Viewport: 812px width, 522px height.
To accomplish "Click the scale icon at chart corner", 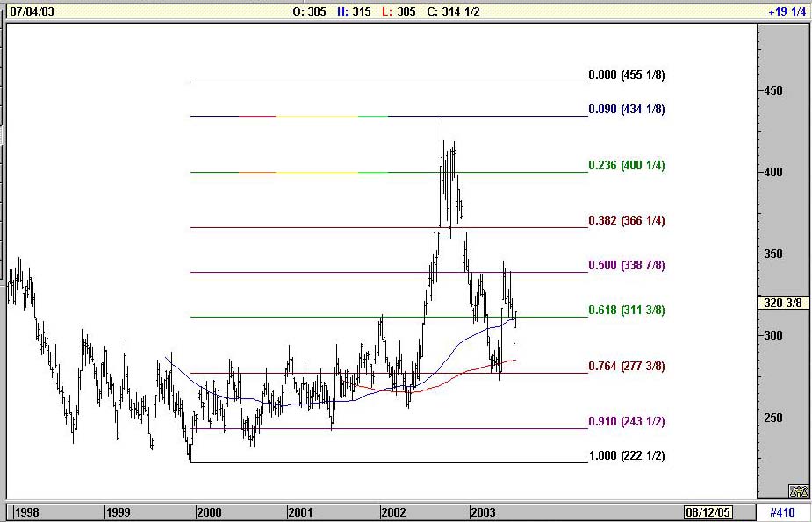I will [798, 490].
